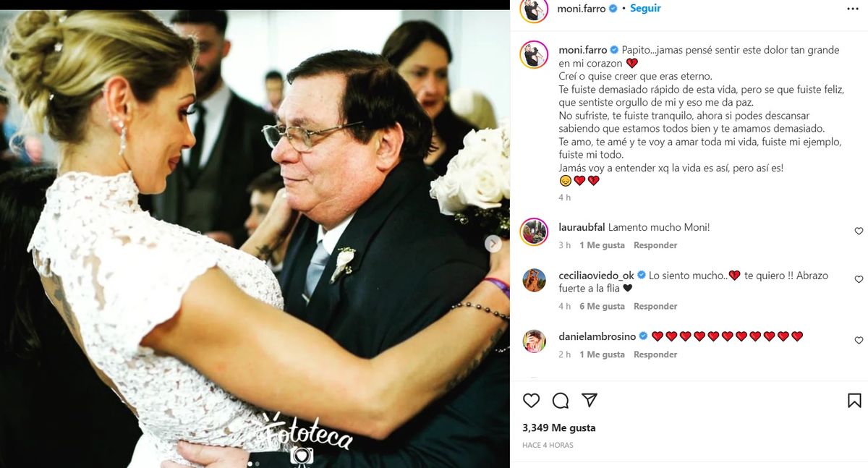Like danielambrosino's comment heart
Image resolution: width=868 pixels, height=468 pixels.
pyautogui.click(x=859, y=340)
